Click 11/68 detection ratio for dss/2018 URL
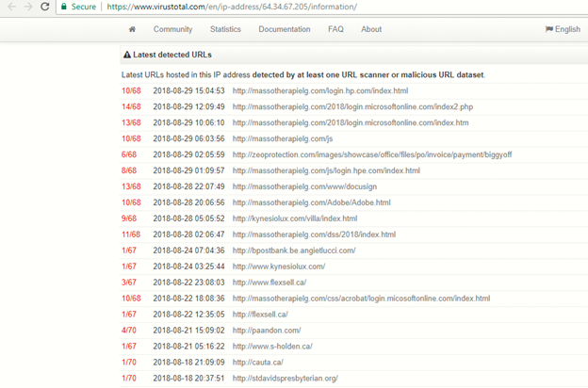588x388 pixels. pyautogui.click(x=131, y=234)
